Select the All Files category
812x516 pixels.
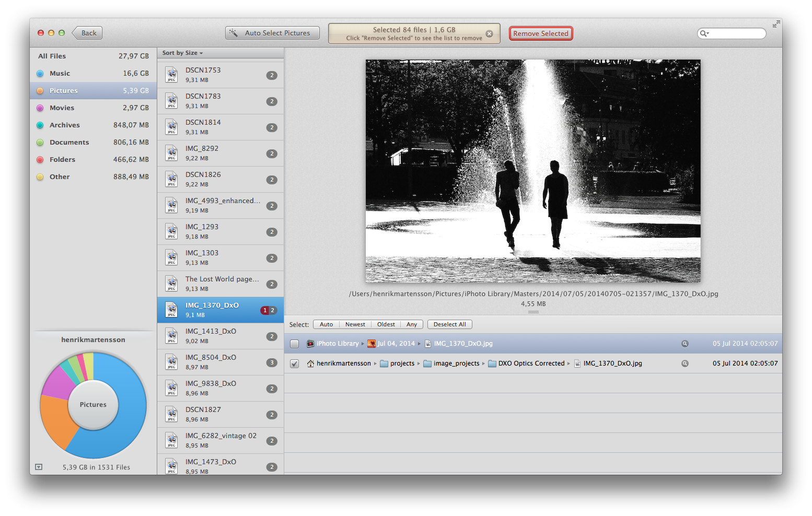coord(93,56)
